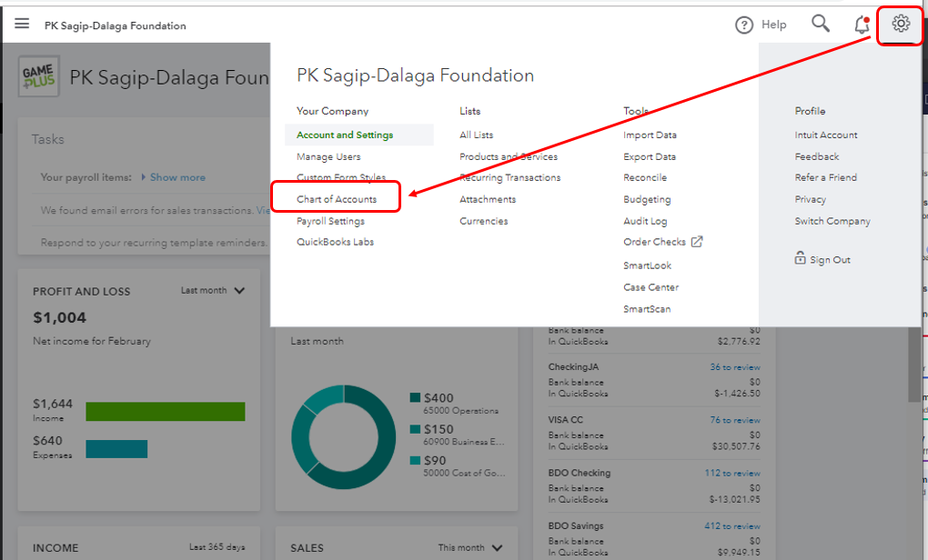Click the $400 Operations legend swatch
Screen dimensions: 928x560
pyautogui.click(x=416, y=397)
